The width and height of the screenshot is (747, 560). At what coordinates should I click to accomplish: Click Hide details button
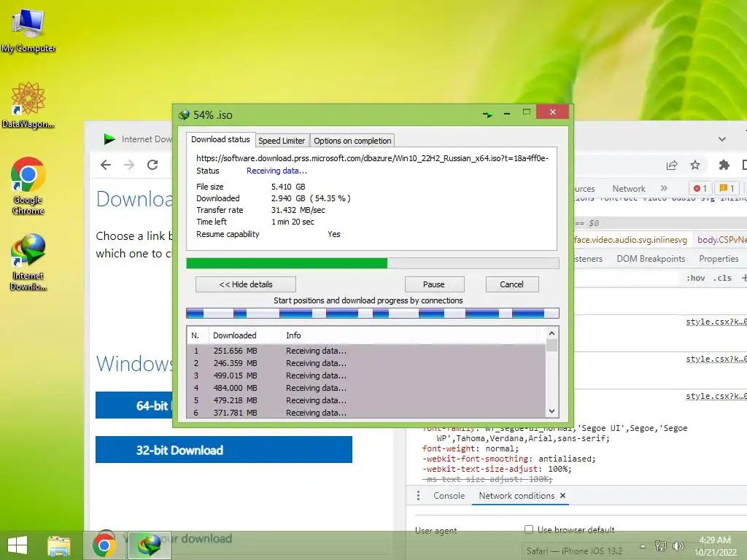(246, 284)
